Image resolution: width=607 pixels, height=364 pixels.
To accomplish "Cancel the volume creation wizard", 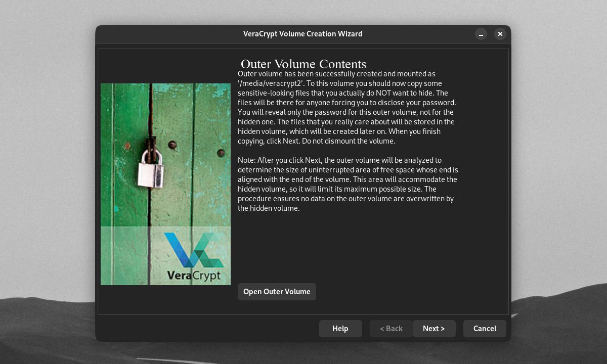I will (x=485, y=329).
